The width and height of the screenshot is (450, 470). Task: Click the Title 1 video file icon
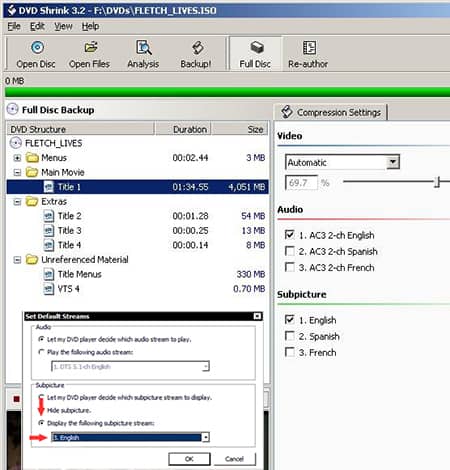tap(49, 187)
